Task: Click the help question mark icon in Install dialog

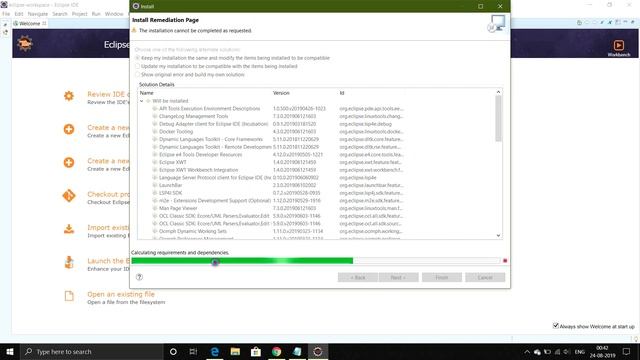Action: (x=139, y=277)
